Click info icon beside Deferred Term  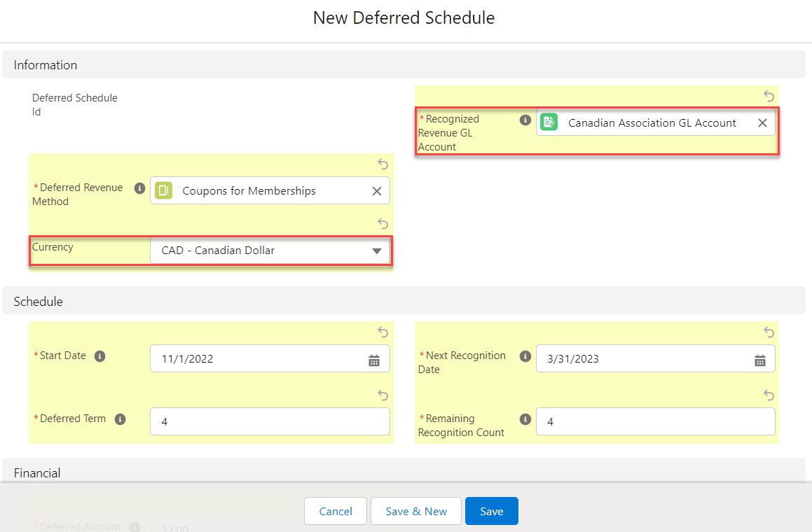[x=120, y=419]
